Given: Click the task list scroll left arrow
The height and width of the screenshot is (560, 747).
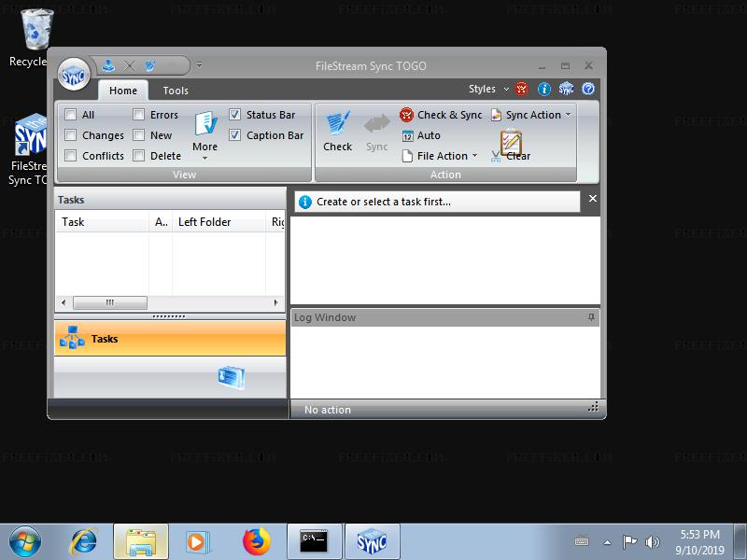Looking at the screenshot, I should [x=63, y=302].
